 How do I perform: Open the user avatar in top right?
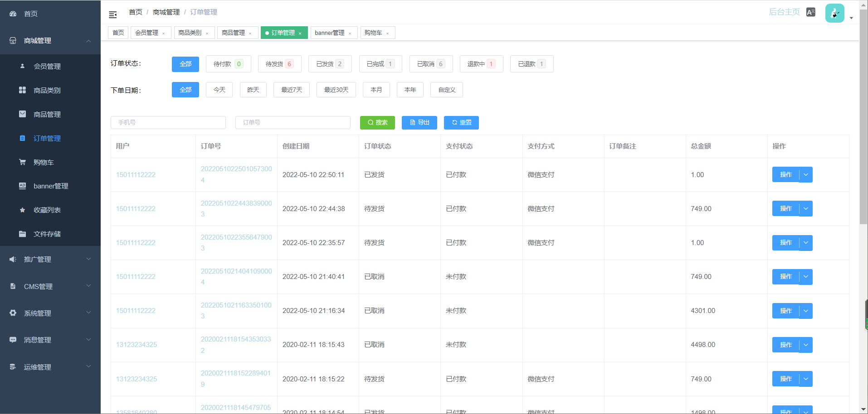click(834, 13)
